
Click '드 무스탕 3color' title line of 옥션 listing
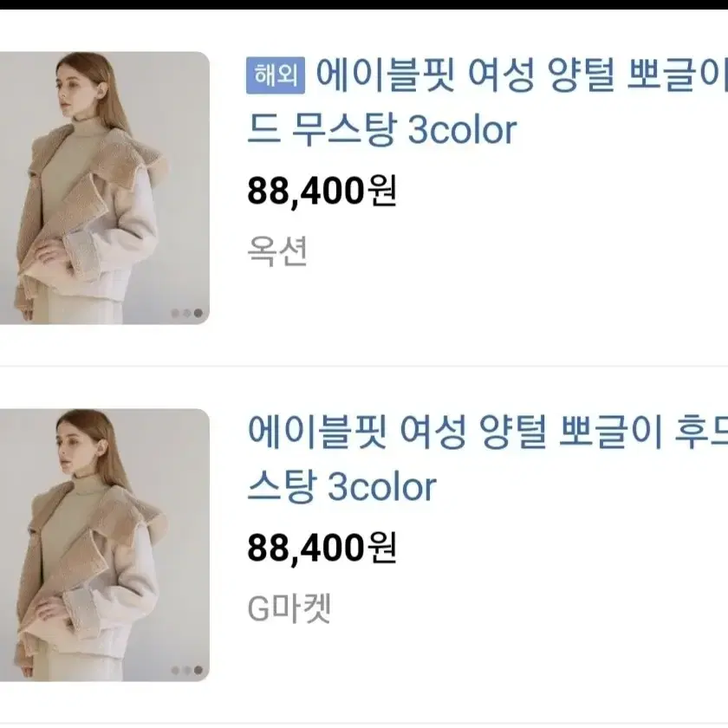[x=381, y=129]
